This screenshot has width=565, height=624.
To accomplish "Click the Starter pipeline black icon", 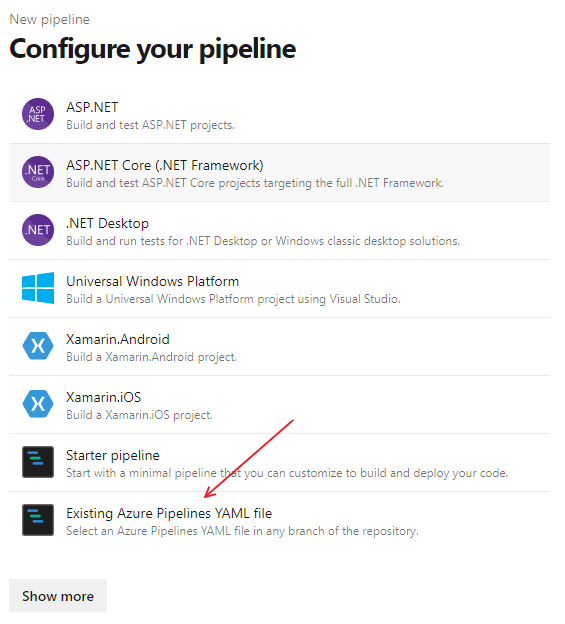I will [38, 462].
